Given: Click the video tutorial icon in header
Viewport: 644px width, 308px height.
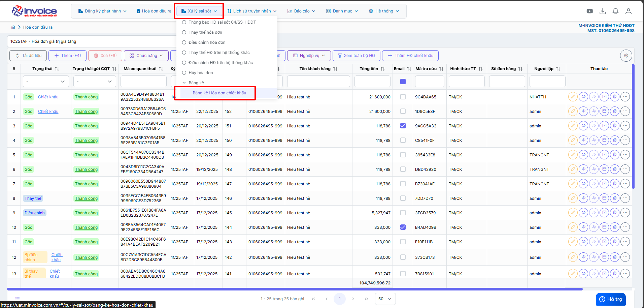Looking at the screenshot, I should click(x=589, y=11).
